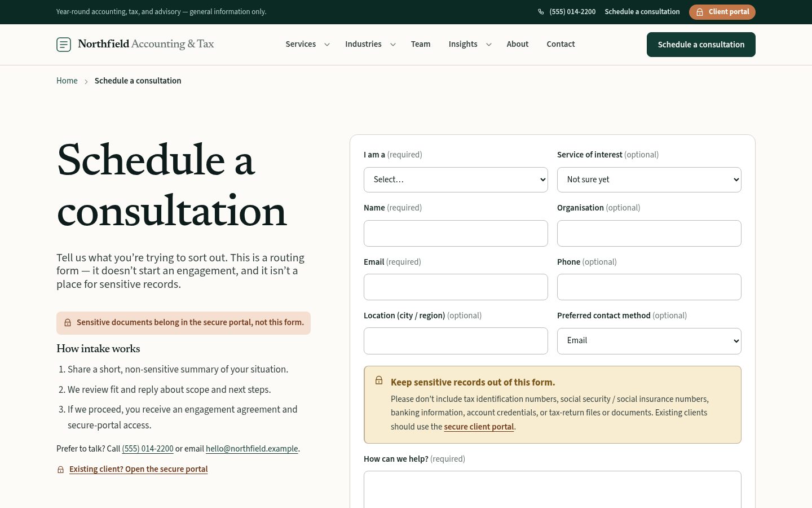The width and height of the screenshot is (812, 508).
Task: Click the lock icon in the yellow notice
Action: point(379,380)
